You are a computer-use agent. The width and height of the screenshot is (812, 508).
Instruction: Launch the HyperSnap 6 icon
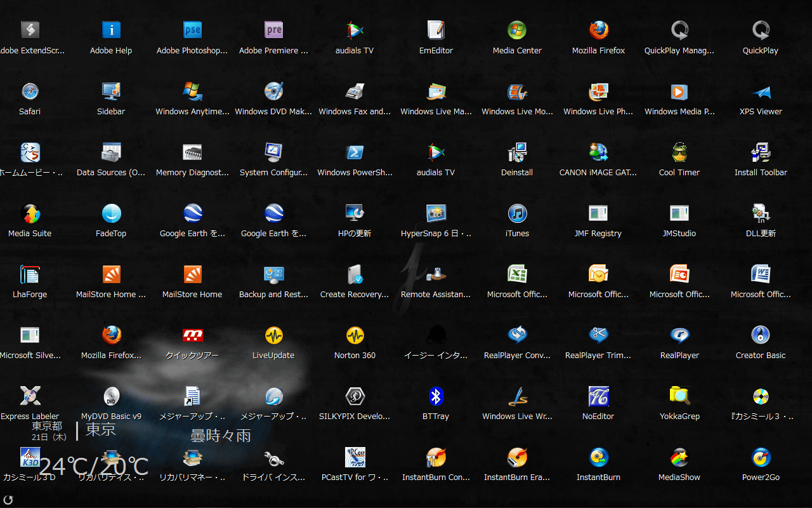(x=436, y=213)
